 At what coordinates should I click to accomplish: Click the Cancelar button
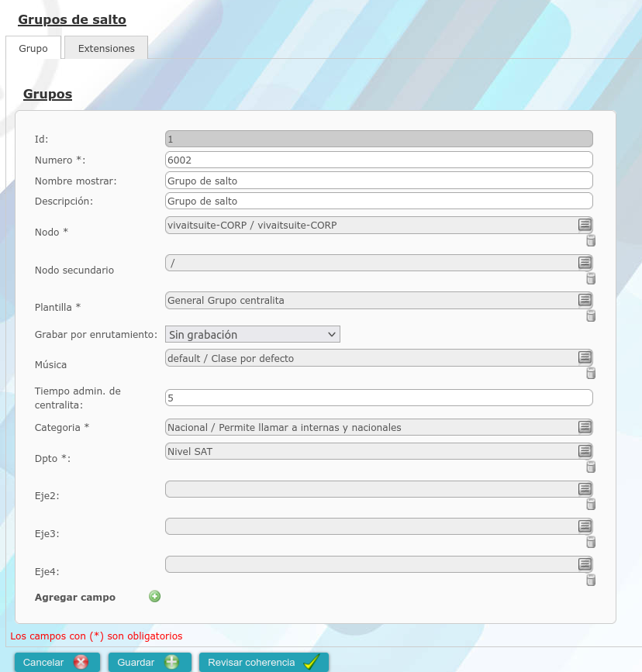click(57, 662)
